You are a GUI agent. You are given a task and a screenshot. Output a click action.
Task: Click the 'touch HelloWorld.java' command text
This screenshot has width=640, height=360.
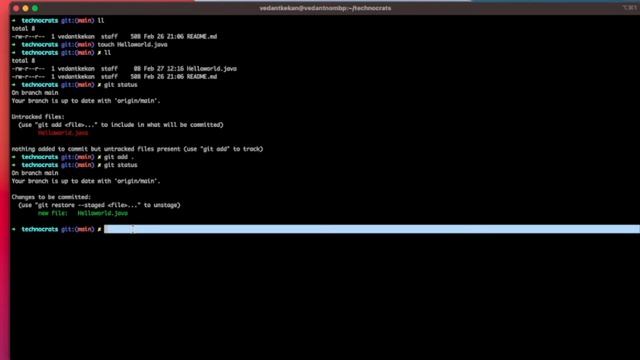132,44
